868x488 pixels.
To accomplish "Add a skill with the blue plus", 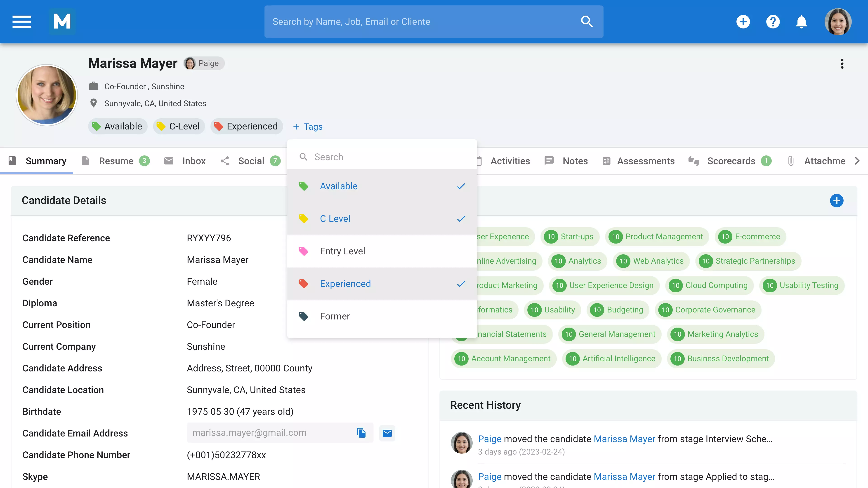I will (x=836, y=201).
